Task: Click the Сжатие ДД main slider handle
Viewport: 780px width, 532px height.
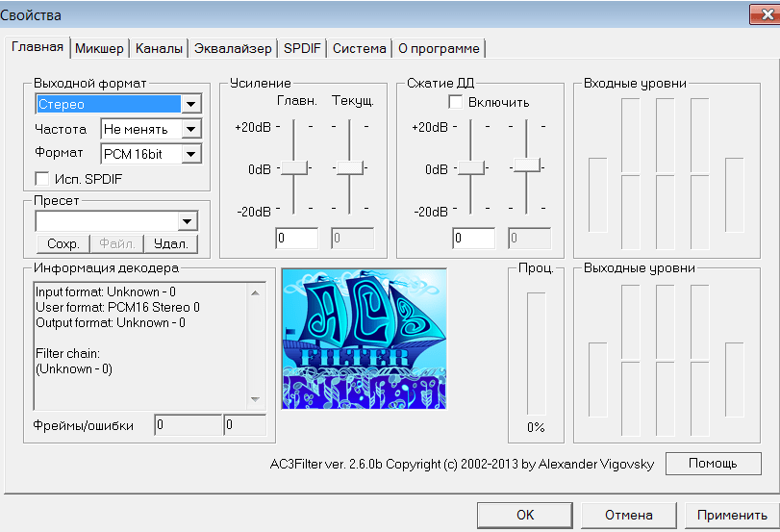Action: tap(470, 167)
